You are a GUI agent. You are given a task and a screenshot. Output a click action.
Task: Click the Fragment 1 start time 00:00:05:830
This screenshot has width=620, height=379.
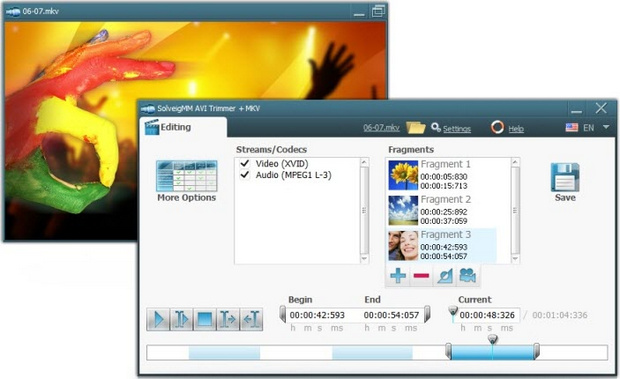click(444, 177)
